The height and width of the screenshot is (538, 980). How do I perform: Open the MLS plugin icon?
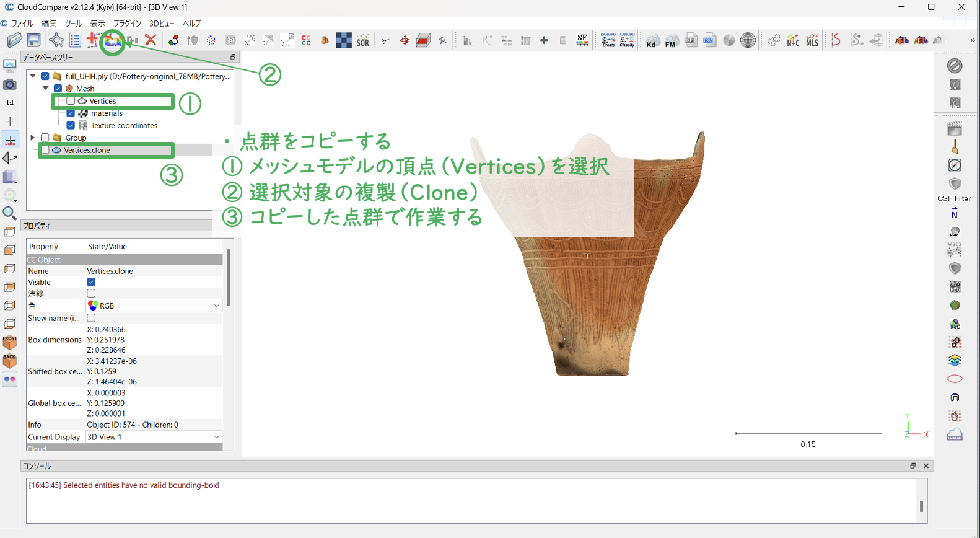812,41
